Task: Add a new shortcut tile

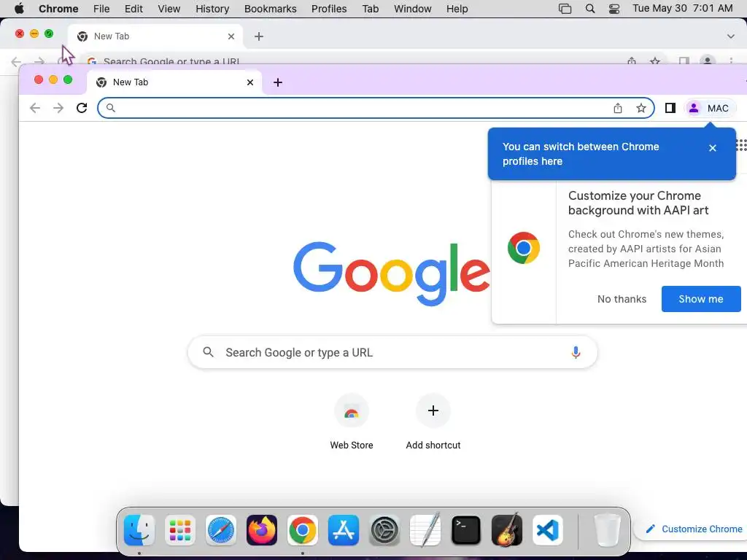Action: (433, 422)
